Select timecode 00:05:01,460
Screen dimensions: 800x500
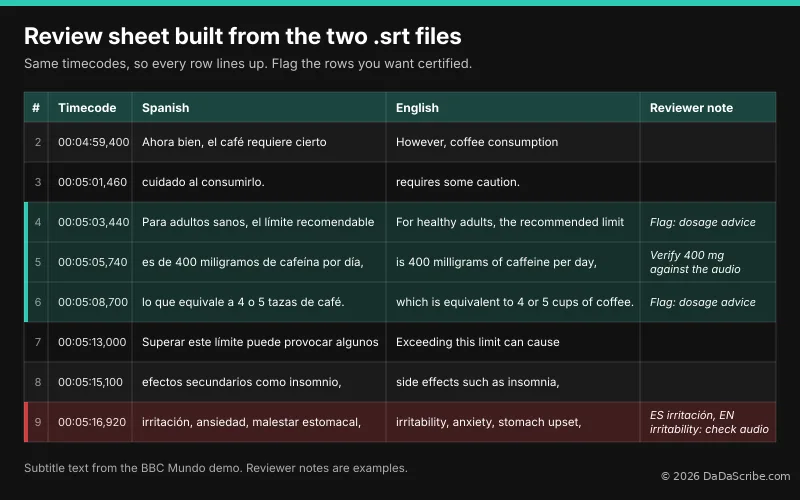(92, 182)
